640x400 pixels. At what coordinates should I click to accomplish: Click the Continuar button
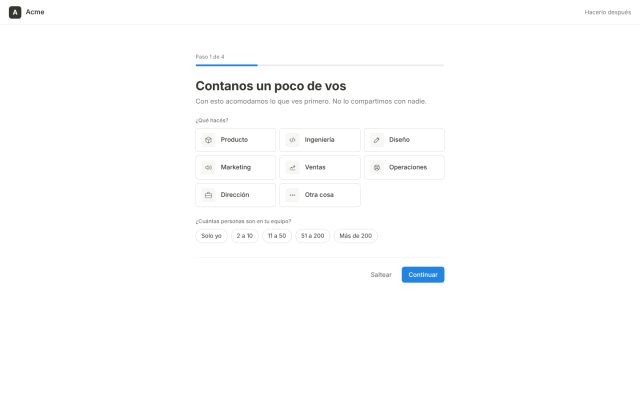point(423,275)
